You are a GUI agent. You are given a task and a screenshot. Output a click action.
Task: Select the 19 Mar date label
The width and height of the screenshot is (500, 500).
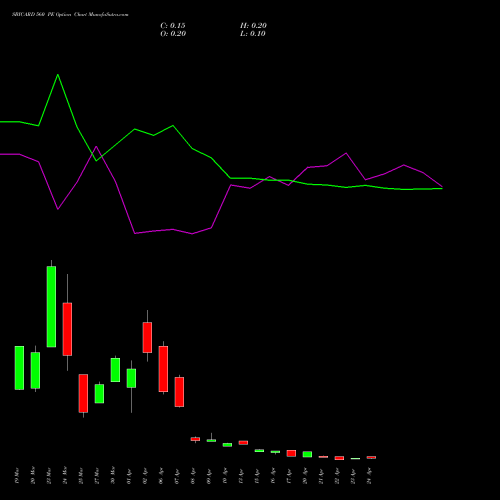point(17,476)
